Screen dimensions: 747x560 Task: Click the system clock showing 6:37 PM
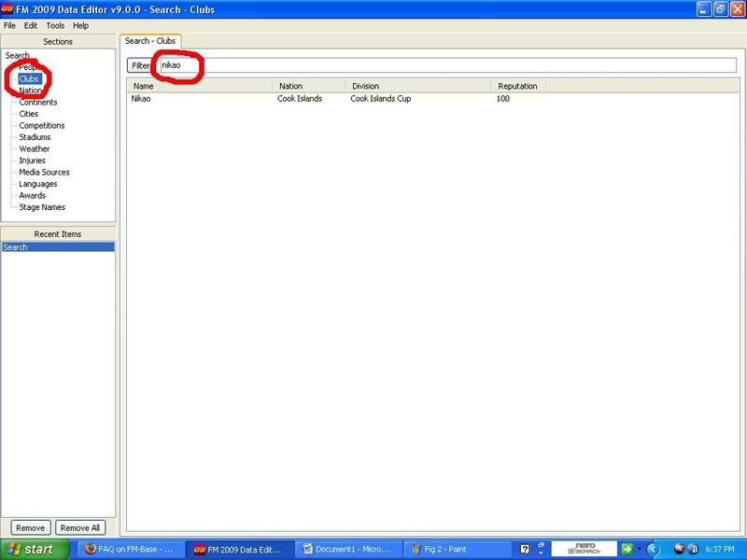pos(719,550)
